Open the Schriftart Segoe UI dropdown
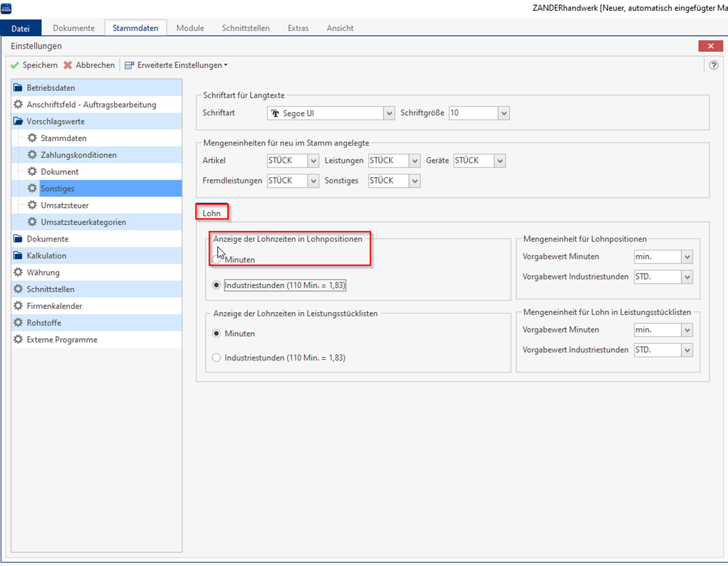The image size is (728, 566). pos(389,113)
